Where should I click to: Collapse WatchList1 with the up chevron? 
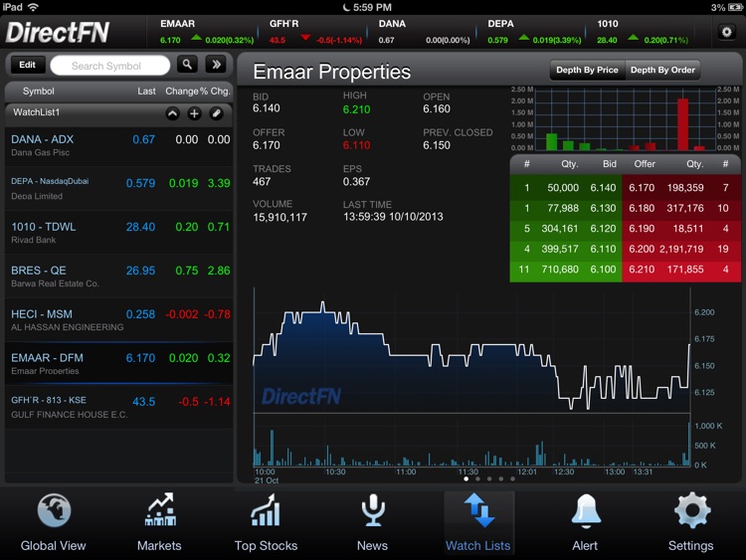[172, 113]
